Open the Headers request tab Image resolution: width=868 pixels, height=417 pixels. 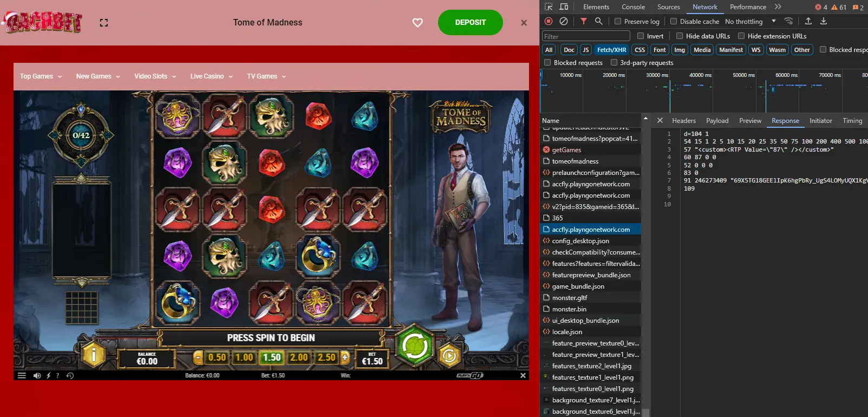pos(684,121)
